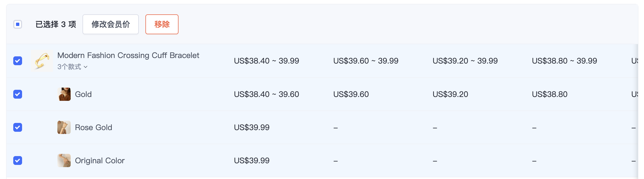Click the red 移除 button
This screenshot has height=179, width=644.
point(162,24)
